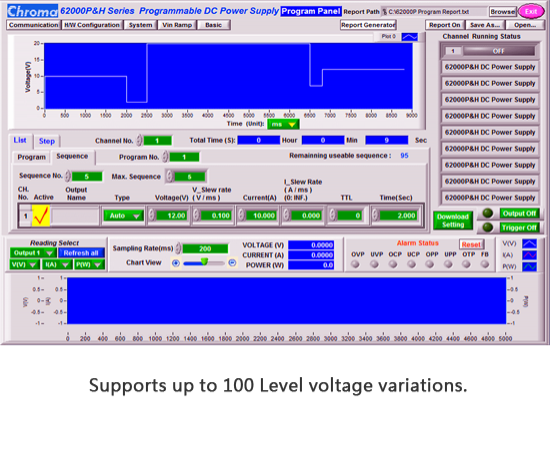This screenshot has width=550, height=449.
Task: Click the FB alarm indicator
Action: coord(485,264)
